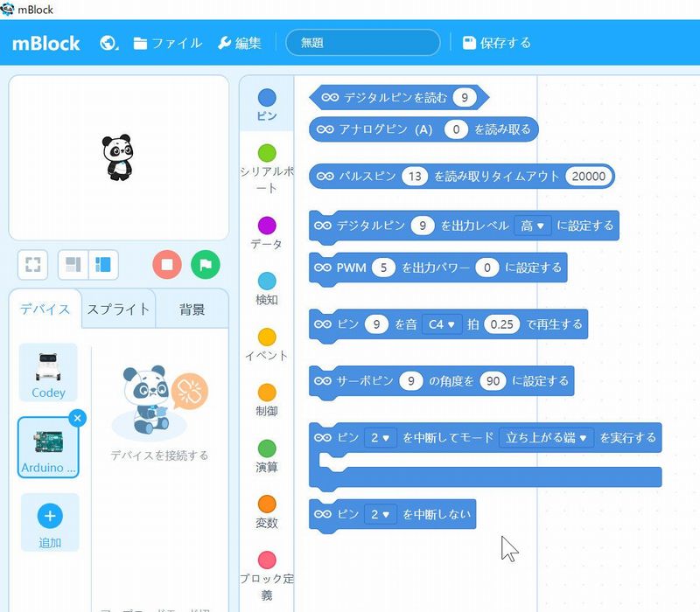Click the globe language icon

point(109,43)
